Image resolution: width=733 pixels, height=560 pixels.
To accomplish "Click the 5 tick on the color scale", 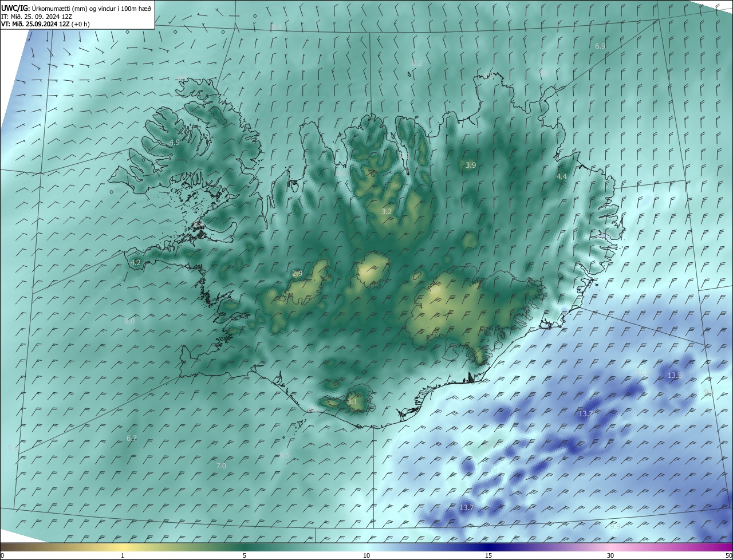I will tap(245, 555).
